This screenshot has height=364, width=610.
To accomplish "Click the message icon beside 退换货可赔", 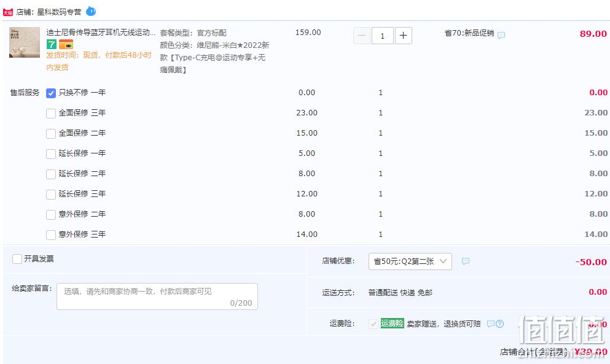I will [x=491, y=323].
